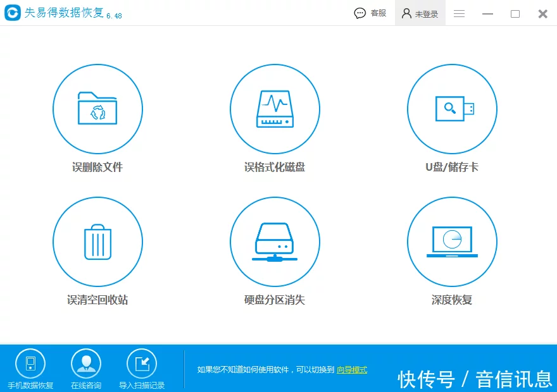Click 导入扫描记录 import scan record
This screenshot has height=392, width=557.
pyautogui.click(x=142, y=369)
